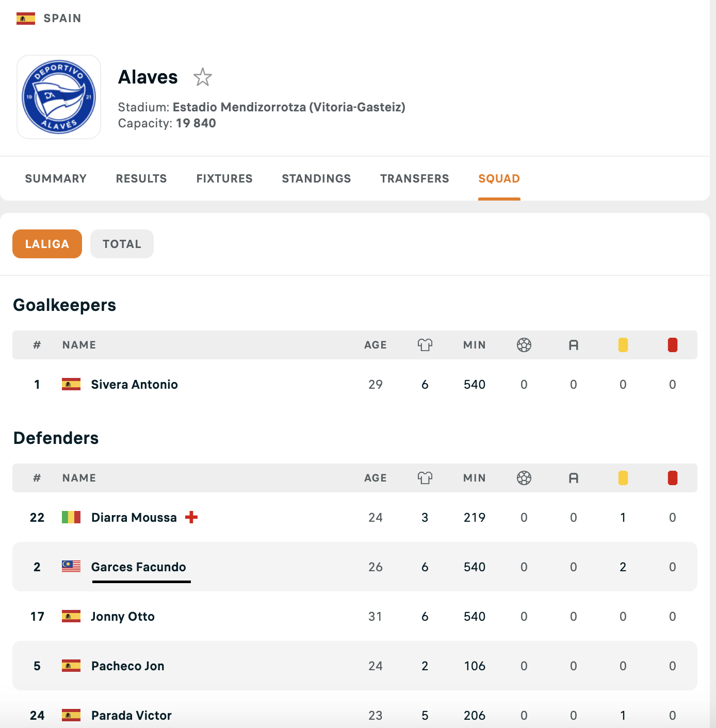Image resolution: width=716 pixels, height=728 pixels.
Task: Click Spain flag icon in breadcrumb
Action: click(x=26, y=19)
